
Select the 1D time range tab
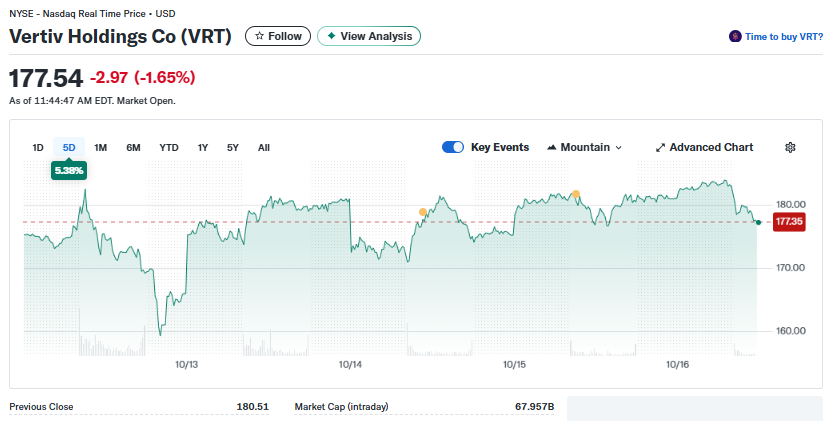pyautogui.click(x=38, y=147)
